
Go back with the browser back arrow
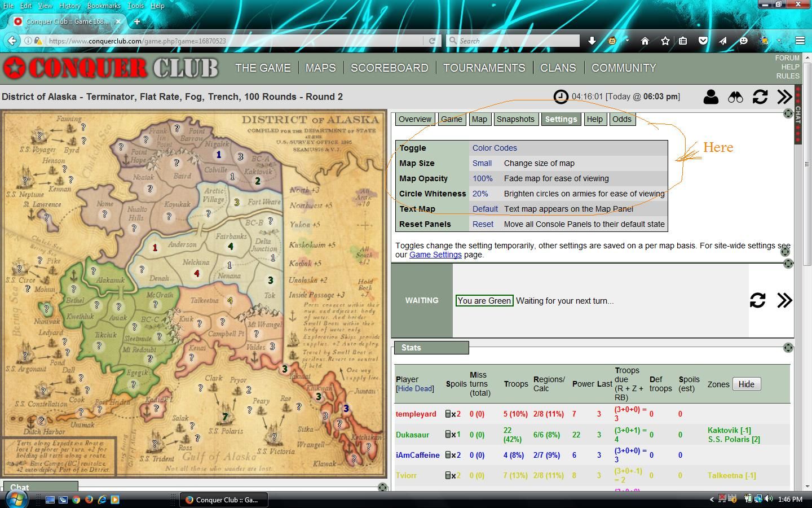(x=12, y=41)
